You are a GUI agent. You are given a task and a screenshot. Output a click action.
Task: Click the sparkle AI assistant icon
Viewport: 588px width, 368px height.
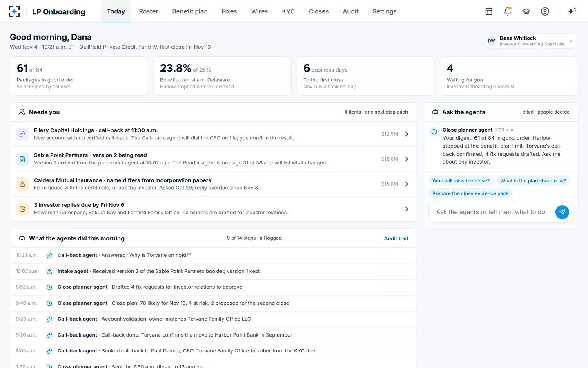572,11
